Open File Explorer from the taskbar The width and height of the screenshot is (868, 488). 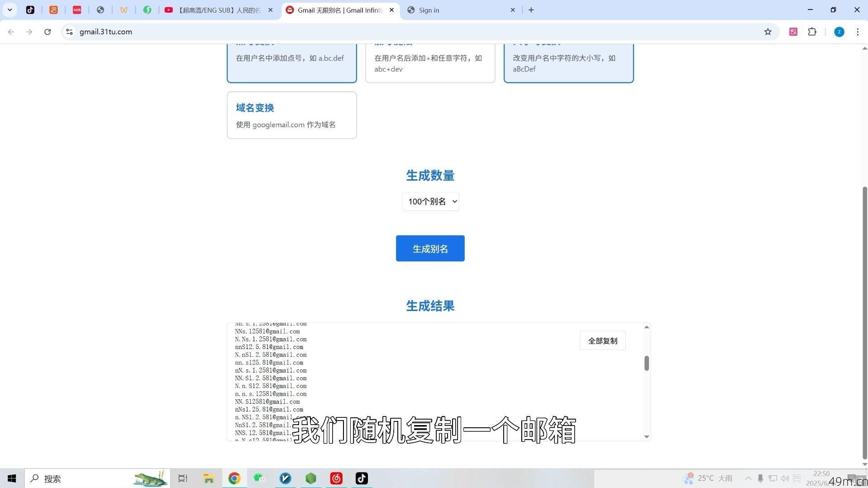pos(209,478)
